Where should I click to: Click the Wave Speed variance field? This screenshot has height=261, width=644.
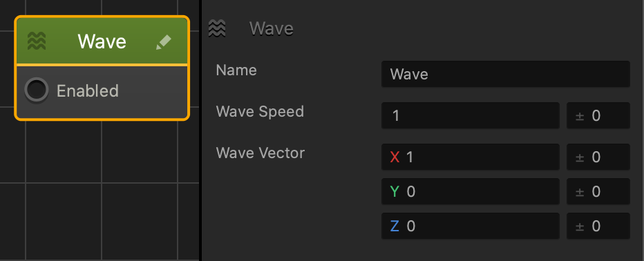pyautogui.click(x=598, y=115)
